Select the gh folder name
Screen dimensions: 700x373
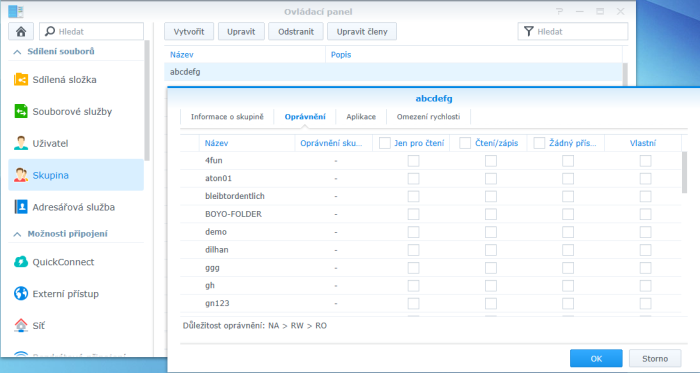point(210,286)
